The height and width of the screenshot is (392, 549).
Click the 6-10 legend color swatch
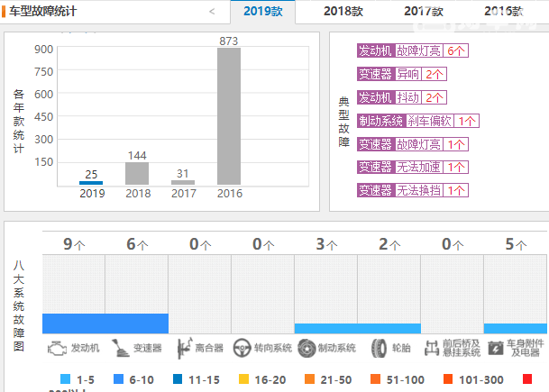pos(119,379)
